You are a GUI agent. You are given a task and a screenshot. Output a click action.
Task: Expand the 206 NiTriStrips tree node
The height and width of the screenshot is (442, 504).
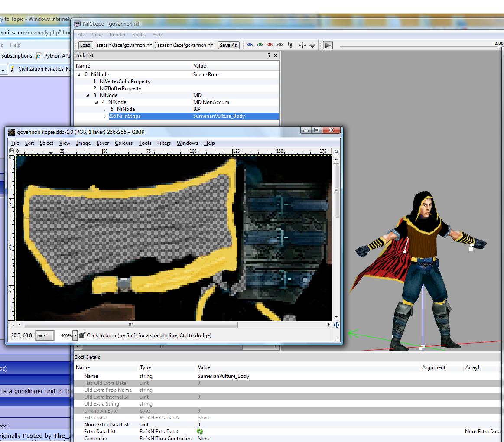coord(105,117)
